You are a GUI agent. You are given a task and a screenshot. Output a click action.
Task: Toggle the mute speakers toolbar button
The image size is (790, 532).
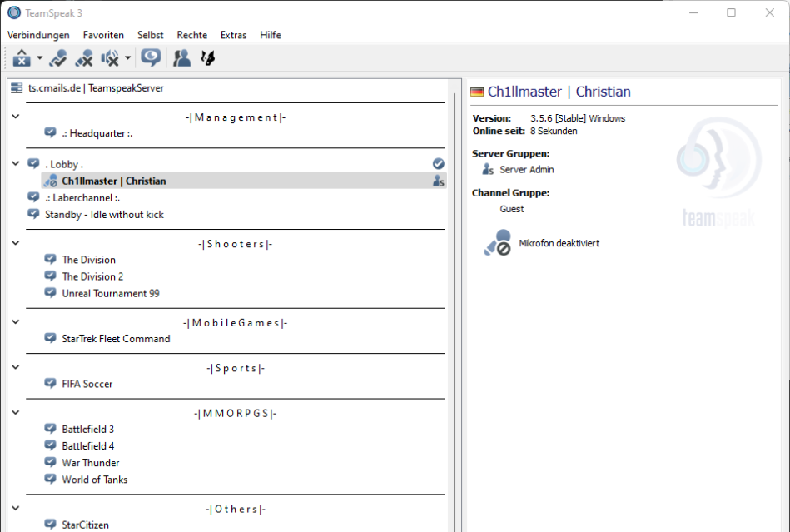pyautogui.click(x=110, y=58)
